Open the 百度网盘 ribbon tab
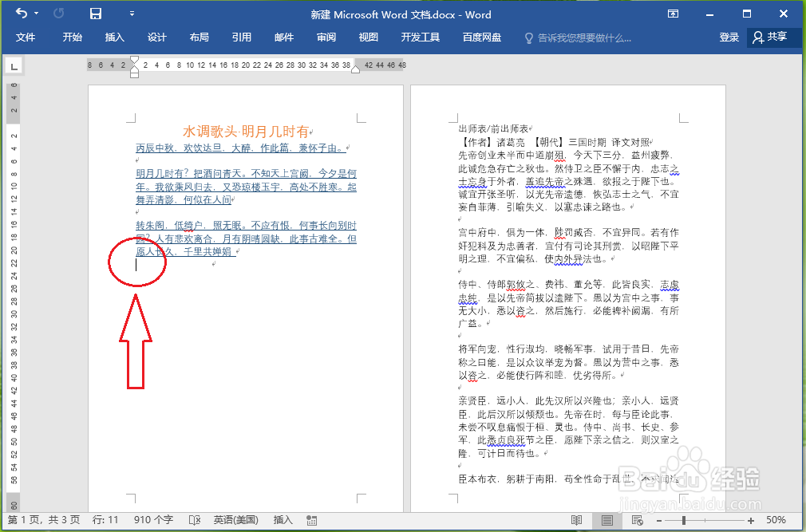806x532 pixels. (481, 37)
